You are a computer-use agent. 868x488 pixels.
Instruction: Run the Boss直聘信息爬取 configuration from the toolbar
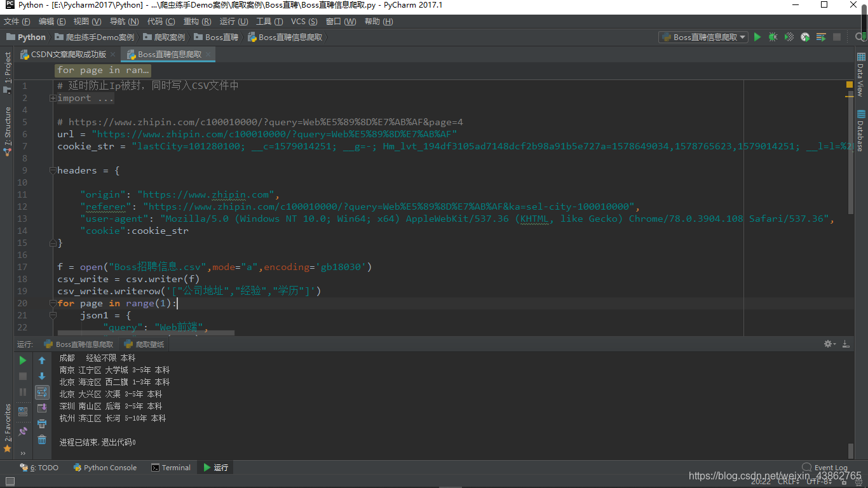pos(757,37)
